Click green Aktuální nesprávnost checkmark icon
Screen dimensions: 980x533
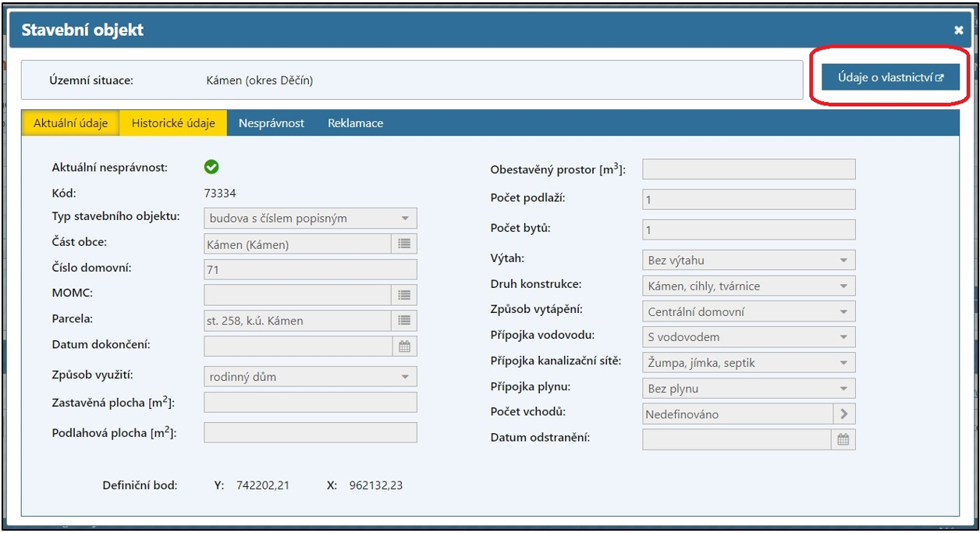(x=211, y=166)
